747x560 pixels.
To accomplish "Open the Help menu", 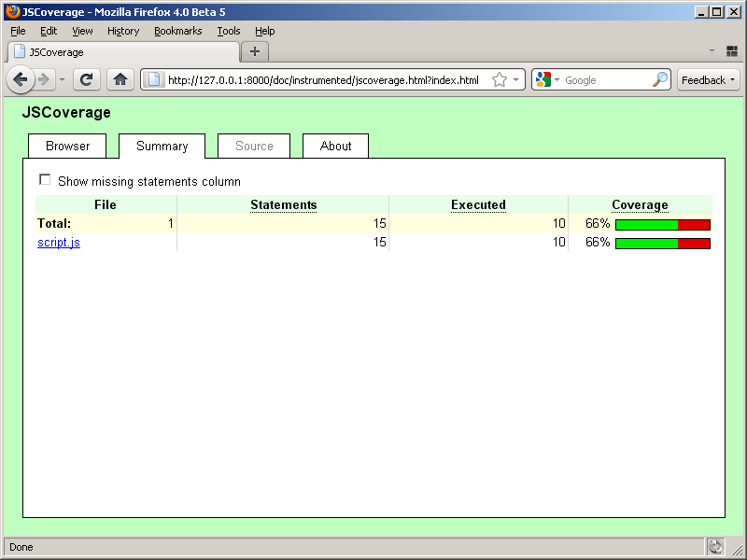I will [265, 31].
